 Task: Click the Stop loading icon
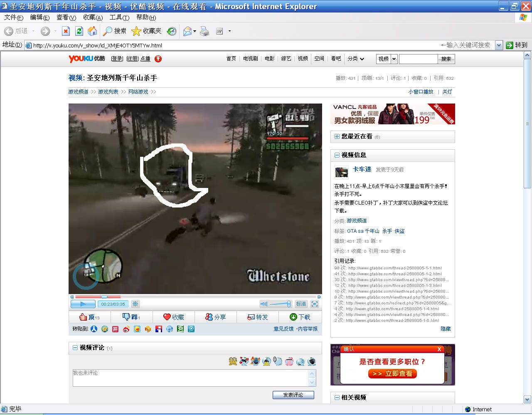pos(66,31)
